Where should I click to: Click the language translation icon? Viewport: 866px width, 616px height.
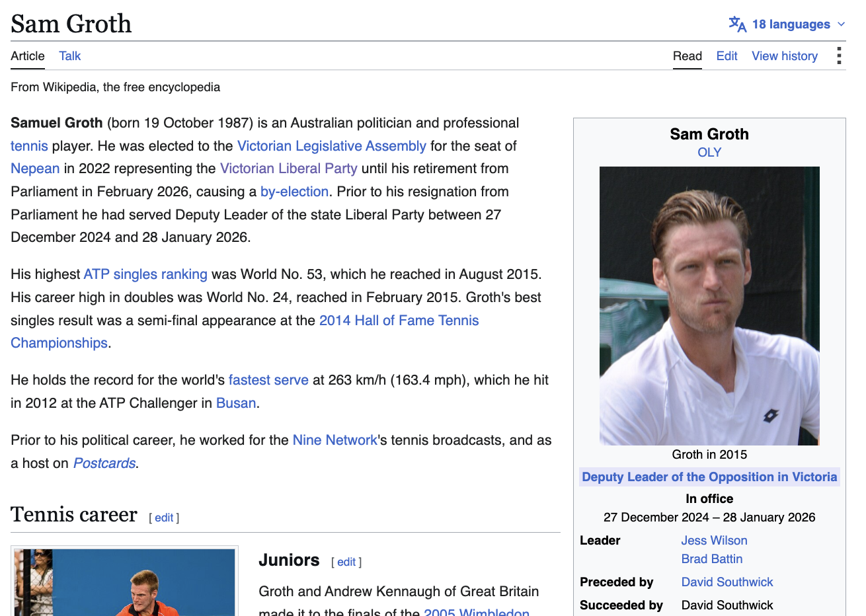pos(737,24)
